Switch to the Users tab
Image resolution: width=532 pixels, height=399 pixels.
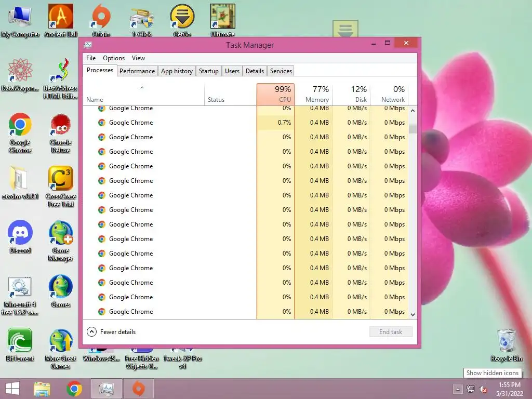pyautogui.click(x=232, y=71)
